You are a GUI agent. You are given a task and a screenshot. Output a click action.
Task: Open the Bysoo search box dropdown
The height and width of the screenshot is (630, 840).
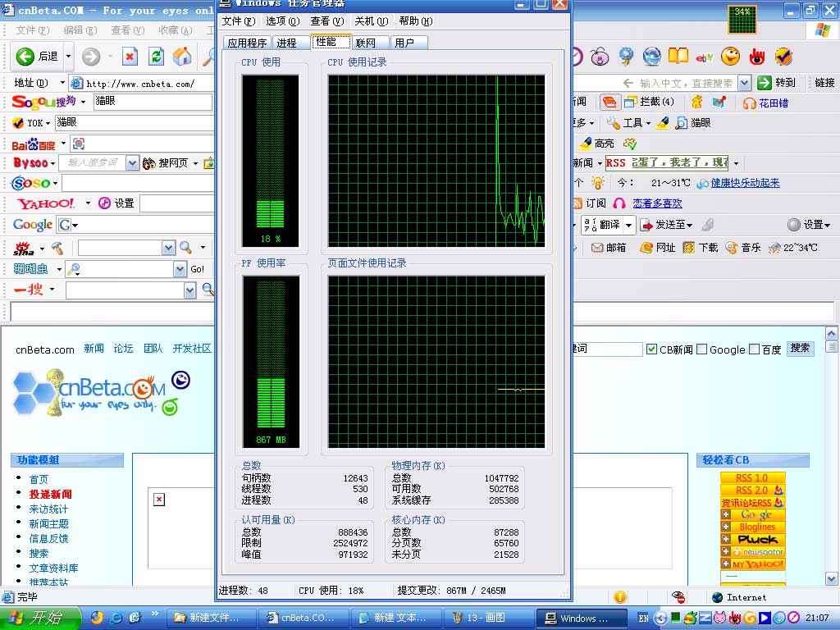(132, 163)
